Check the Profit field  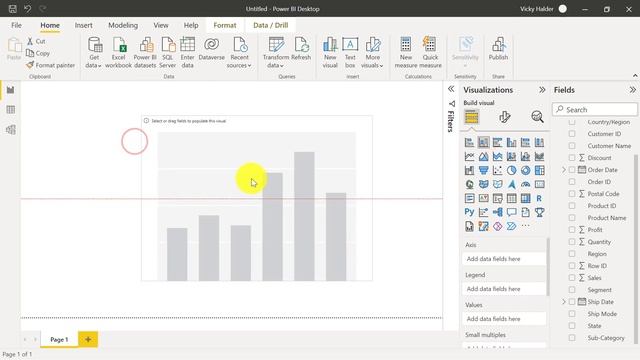(572, 230)
